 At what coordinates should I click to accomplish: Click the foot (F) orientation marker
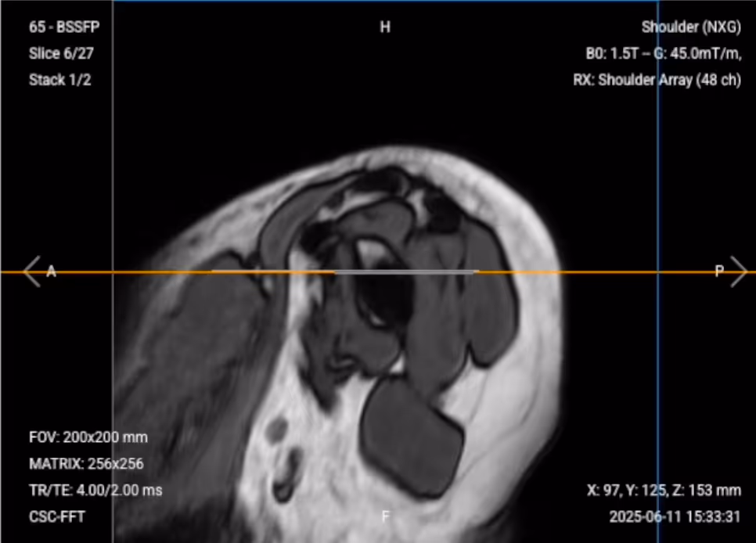point(384,516)
